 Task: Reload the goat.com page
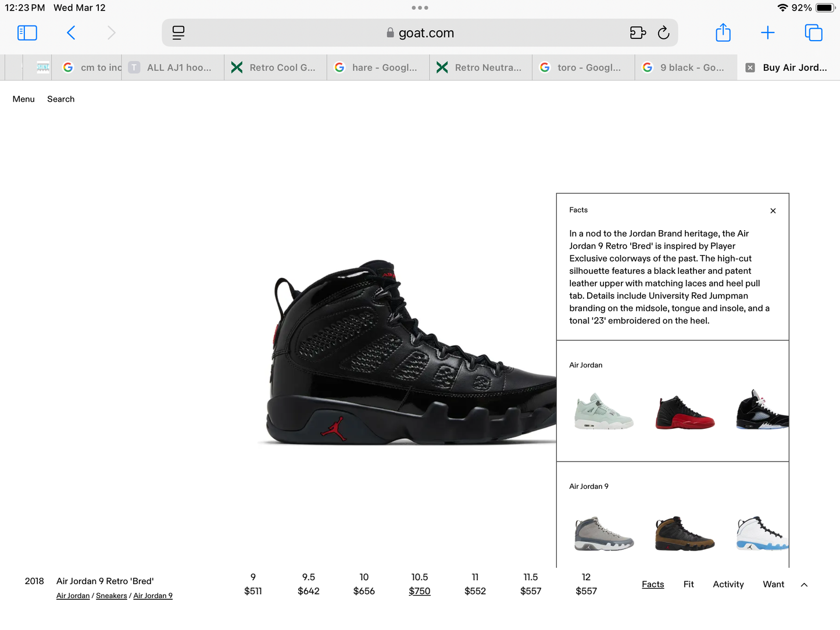click(x=663, y=33)
